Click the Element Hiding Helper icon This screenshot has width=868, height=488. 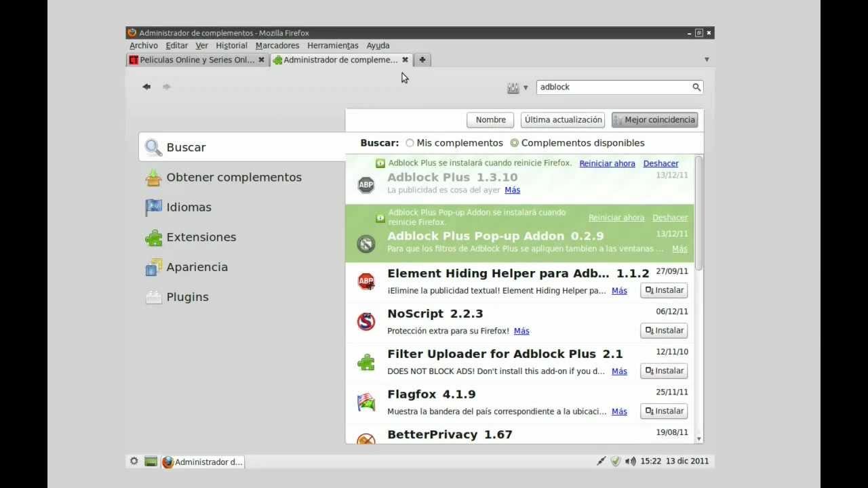point(366,281)
